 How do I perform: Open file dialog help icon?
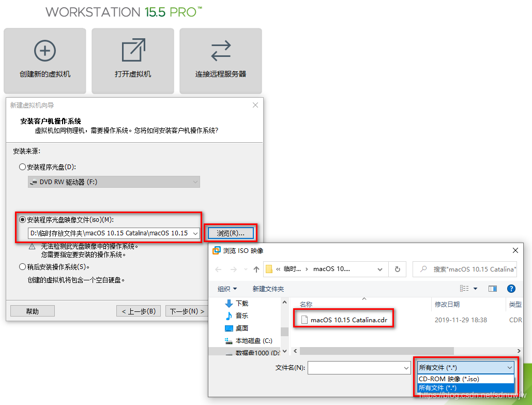pos(511,289)
